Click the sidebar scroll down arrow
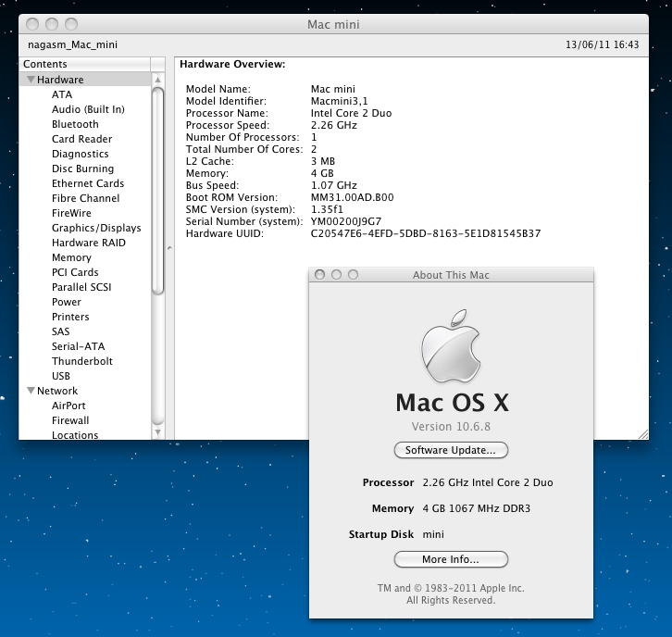This screenshot has width=672, height=637. pos(158,431)
